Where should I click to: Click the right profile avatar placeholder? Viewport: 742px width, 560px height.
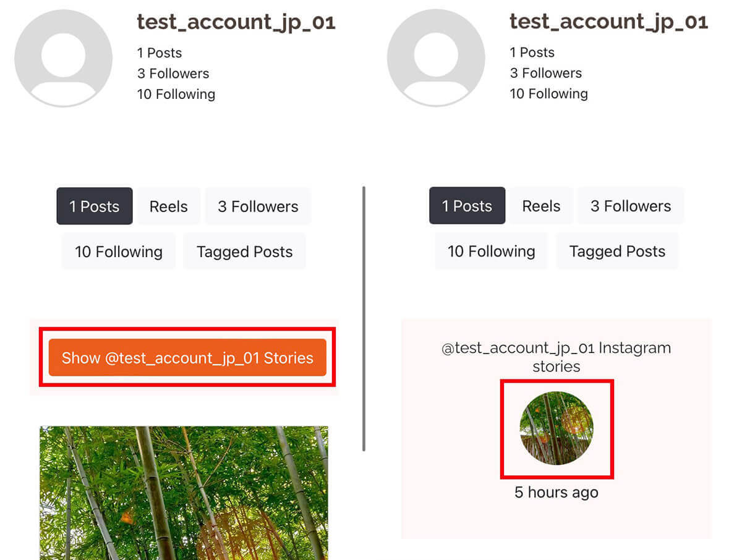pos(436,58)
